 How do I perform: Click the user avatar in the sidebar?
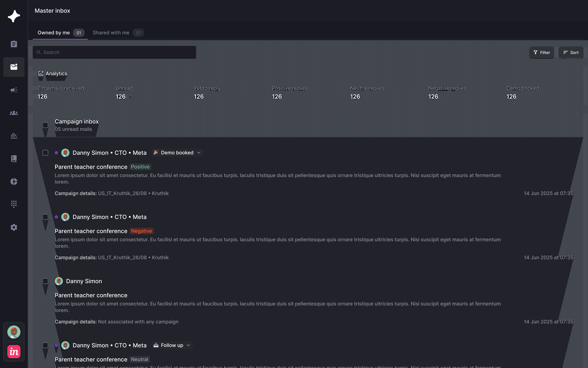[x=14, y=332]
